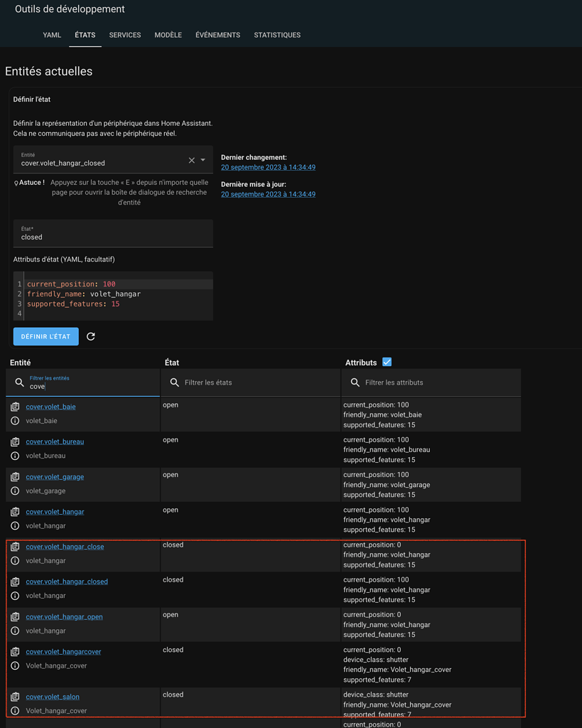
Task: Click the clipboard icon for cover.volet_hangar_close
Action: coord(14,546)
